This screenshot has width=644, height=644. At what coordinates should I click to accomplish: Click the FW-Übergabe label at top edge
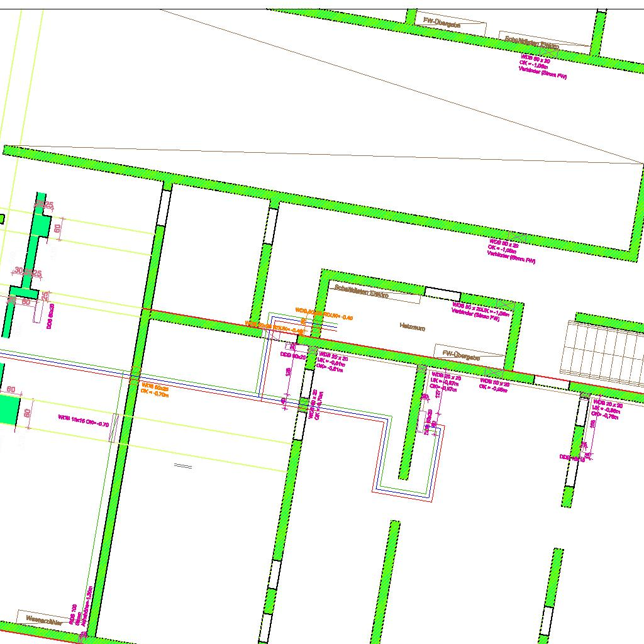pos(443,23)
